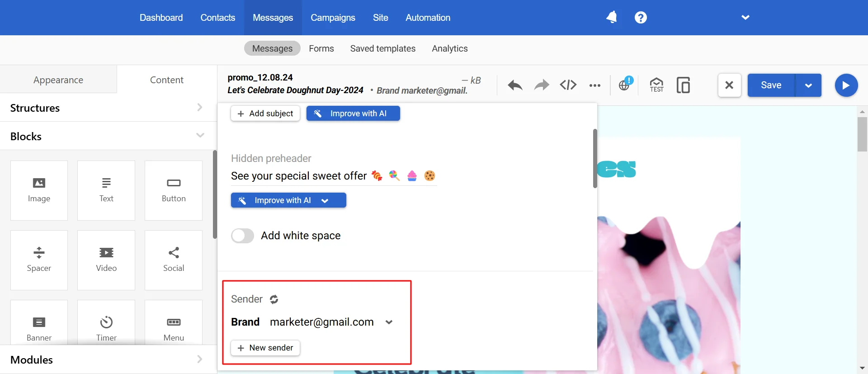Viewport: 868px width, 374px height.
Task: Open the Site menu
Action: click(x=381, y=18)
